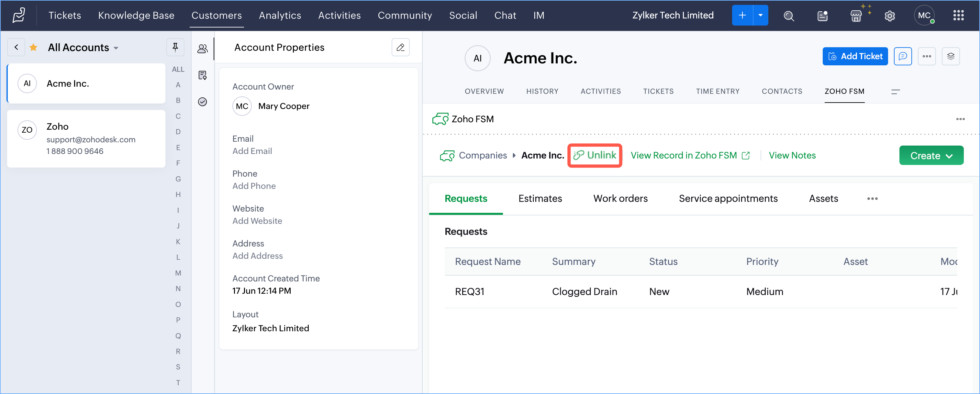The image size is (980, 394).
Task: Click the approvals checkmark sidebar icon
Action: pyautogui.click(x=202, y=102)
